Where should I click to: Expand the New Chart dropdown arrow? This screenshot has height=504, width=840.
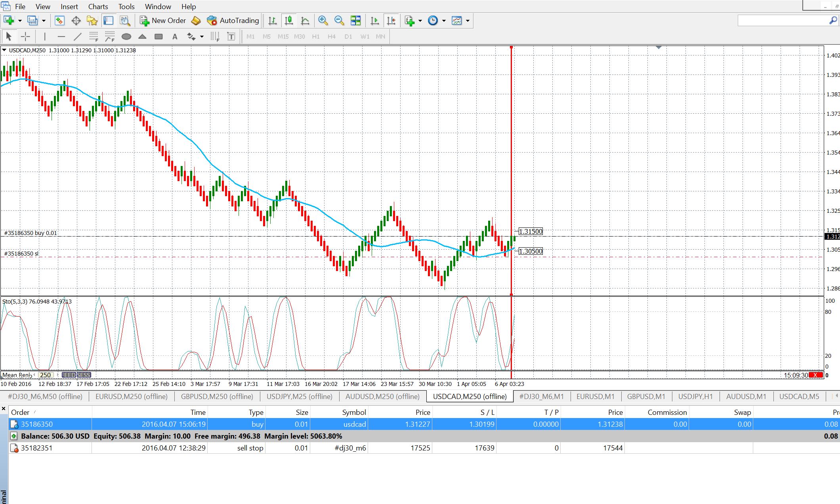coord(20,21)
